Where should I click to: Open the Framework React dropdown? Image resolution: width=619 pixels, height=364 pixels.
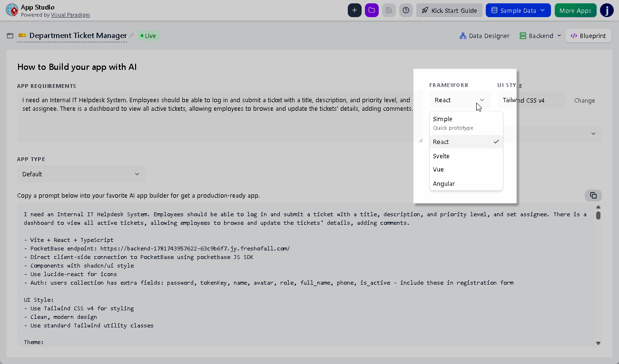[x=460, y=100]
